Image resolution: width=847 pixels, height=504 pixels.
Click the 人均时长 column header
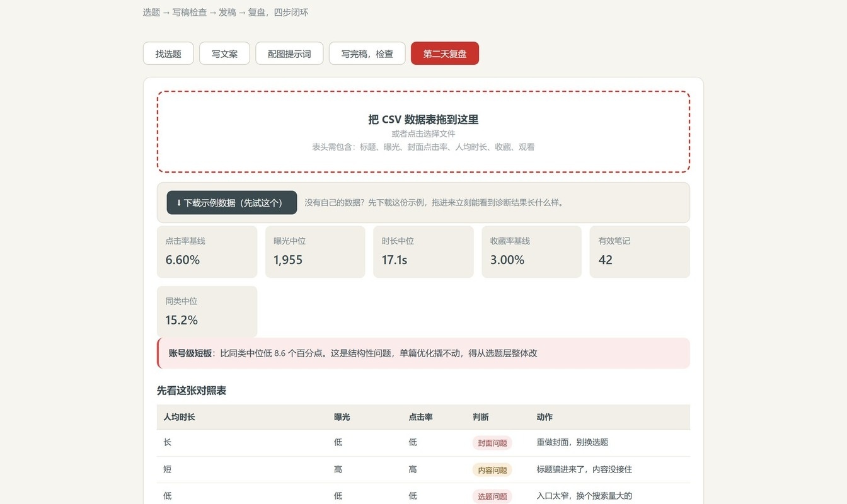pyautogui.click(x=180, y=417)
